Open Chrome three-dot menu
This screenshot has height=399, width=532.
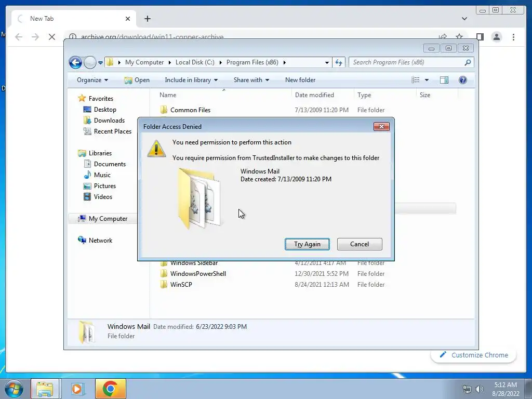[x=513, y=37]
